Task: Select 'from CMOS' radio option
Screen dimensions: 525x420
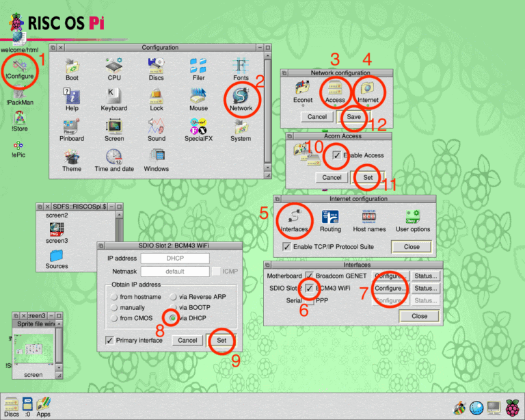Action: pos(114,318)
